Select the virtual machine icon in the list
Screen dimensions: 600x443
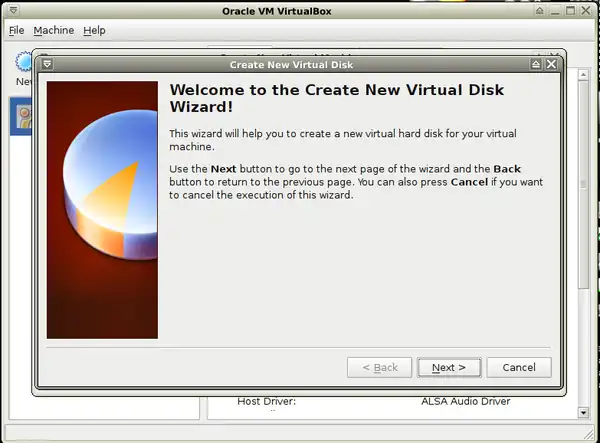click(x=20, y=118)
